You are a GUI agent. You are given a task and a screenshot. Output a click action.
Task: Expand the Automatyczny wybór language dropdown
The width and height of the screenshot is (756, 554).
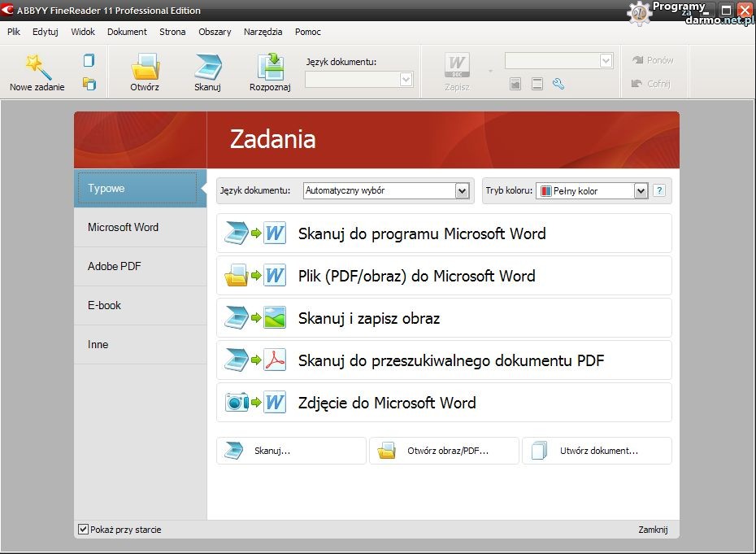[462, 191]
